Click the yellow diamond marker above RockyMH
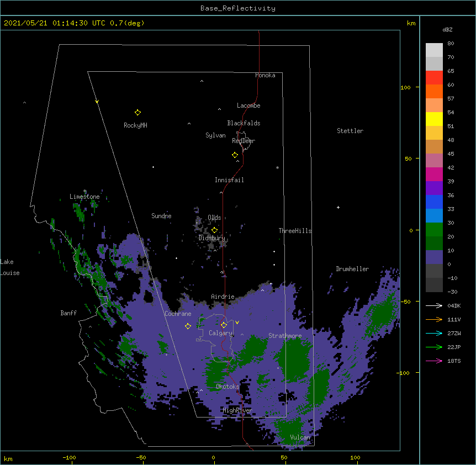The width and height of the screenshot is (476, 465). (x=137, y=113)
